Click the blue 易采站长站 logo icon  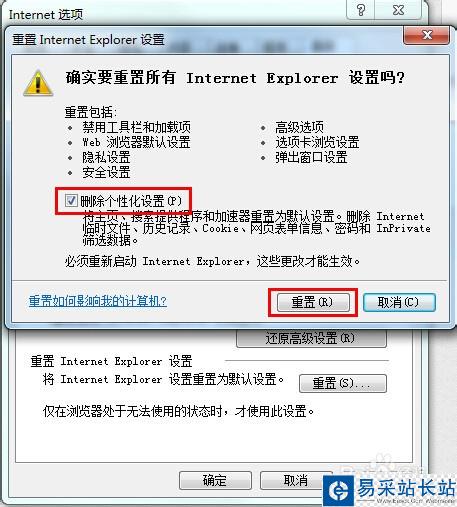[x=338, y=491]
